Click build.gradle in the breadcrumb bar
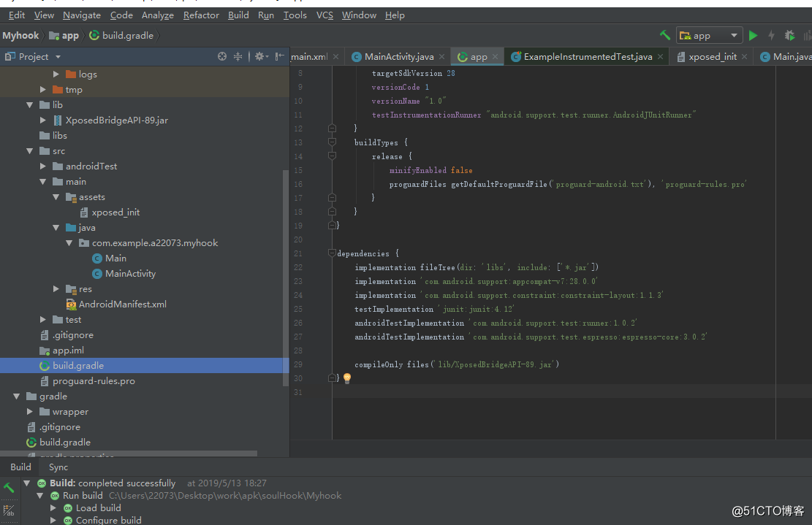The height and width of the screenshot is (525, 812). click(122, 35)
